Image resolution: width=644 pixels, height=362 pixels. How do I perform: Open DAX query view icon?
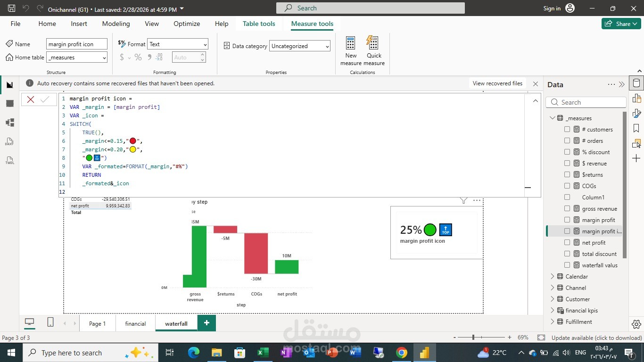(9, 141)
